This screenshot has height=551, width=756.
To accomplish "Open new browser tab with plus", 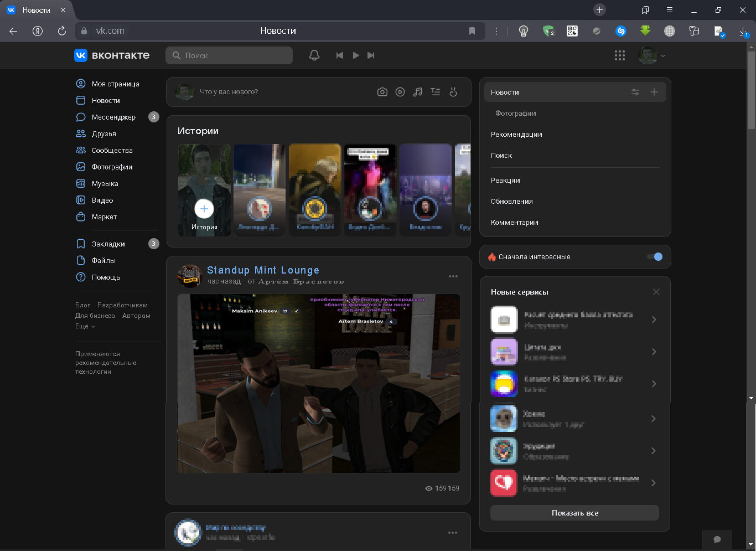I will (599, 10).
